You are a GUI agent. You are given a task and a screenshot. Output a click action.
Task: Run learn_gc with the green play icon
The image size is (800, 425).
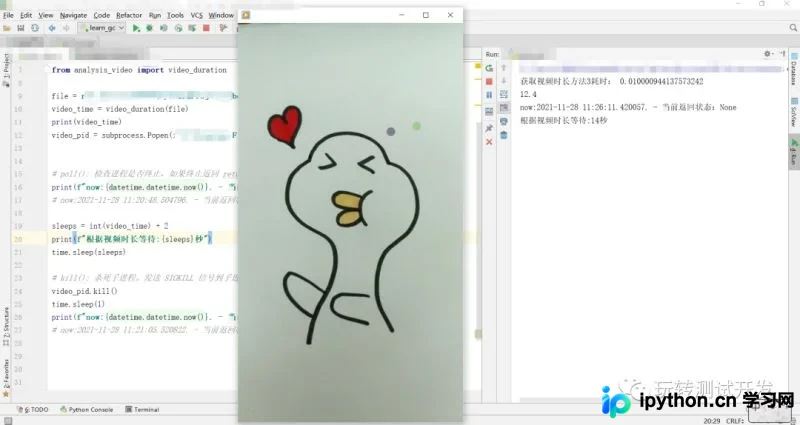click(x=136, y=28)
